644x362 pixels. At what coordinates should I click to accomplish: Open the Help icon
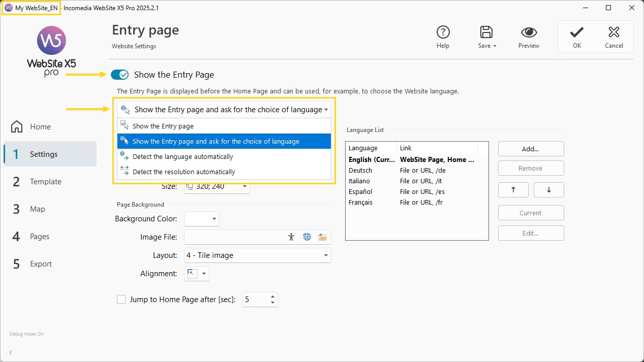(443, 32)
